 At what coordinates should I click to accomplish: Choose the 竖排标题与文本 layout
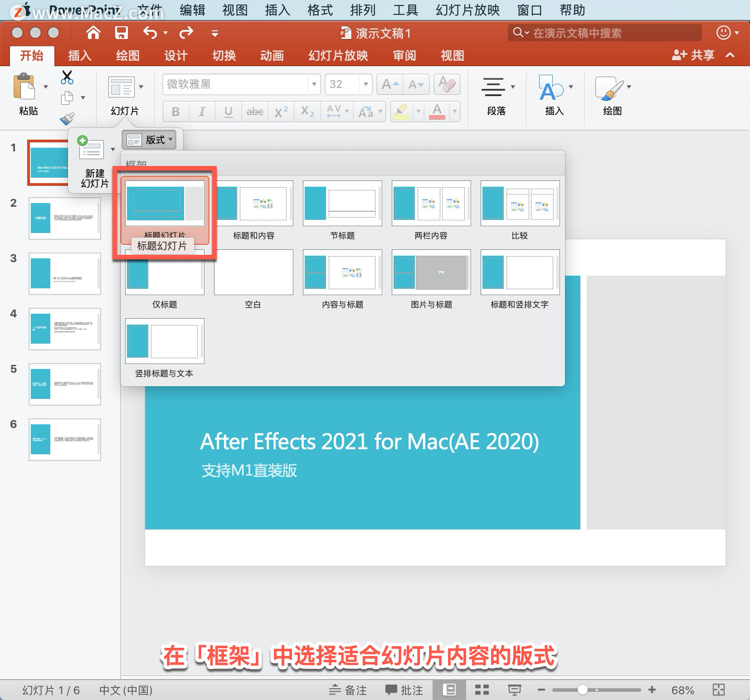[165, 349]
